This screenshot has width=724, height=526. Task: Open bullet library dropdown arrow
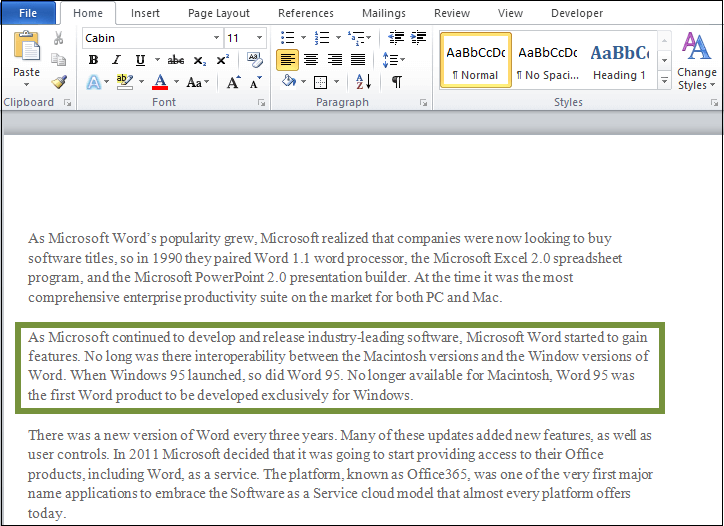303,37
